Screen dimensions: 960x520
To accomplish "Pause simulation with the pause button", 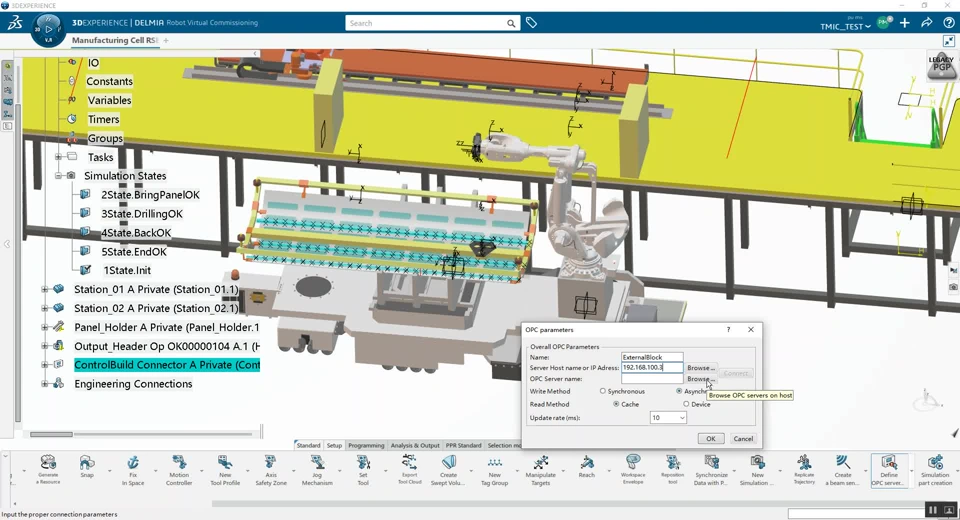I will [932, 510].
